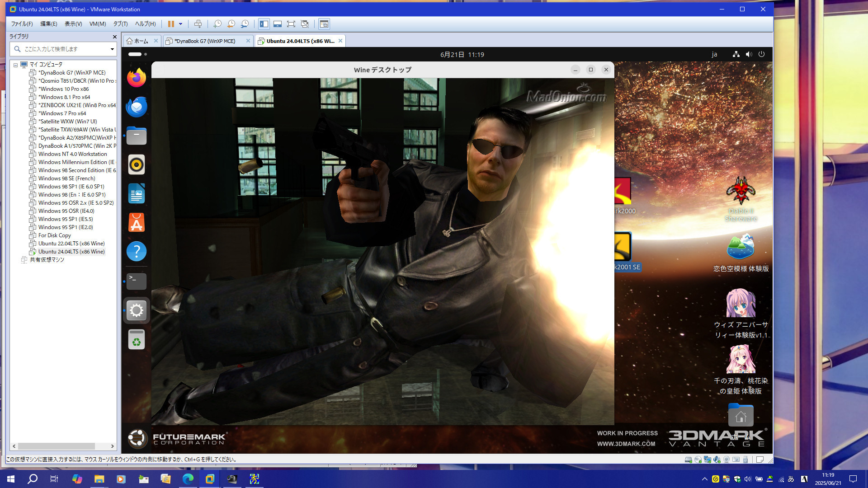Screen dimensions: 868x488
Task: Collapse the マイ コンピュータ tree node
Action: 15,65
